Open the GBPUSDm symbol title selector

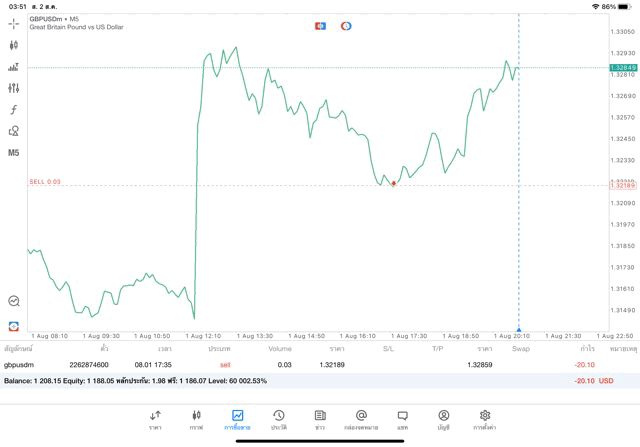(x=54, y=19)
